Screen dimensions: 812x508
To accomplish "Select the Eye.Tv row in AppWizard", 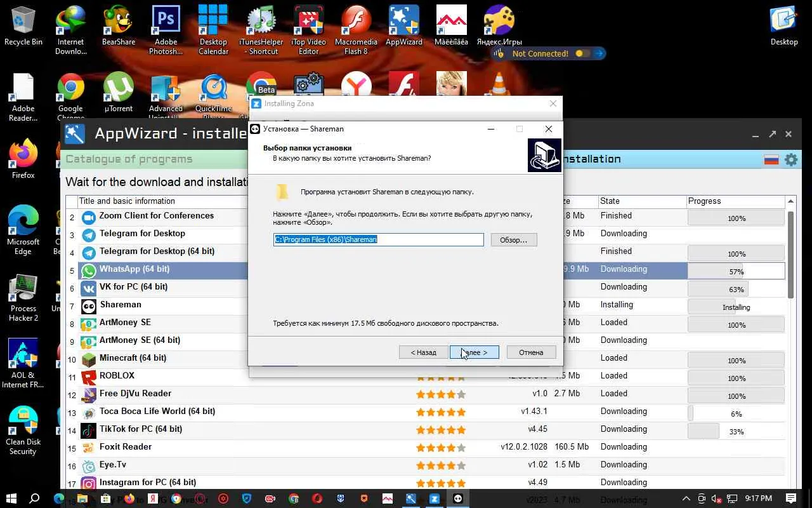I will 425,466.
